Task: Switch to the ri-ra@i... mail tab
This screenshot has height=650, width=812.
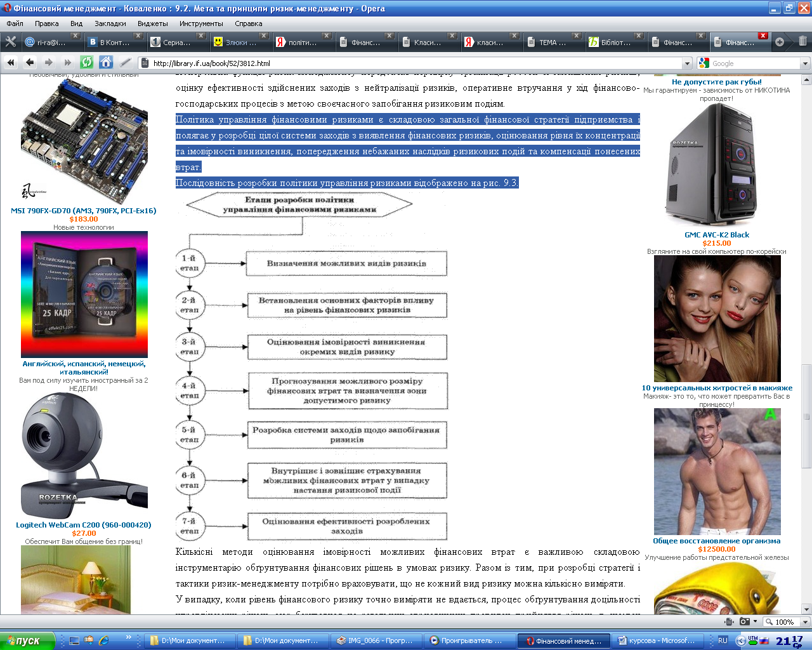Action: [51, 43]
